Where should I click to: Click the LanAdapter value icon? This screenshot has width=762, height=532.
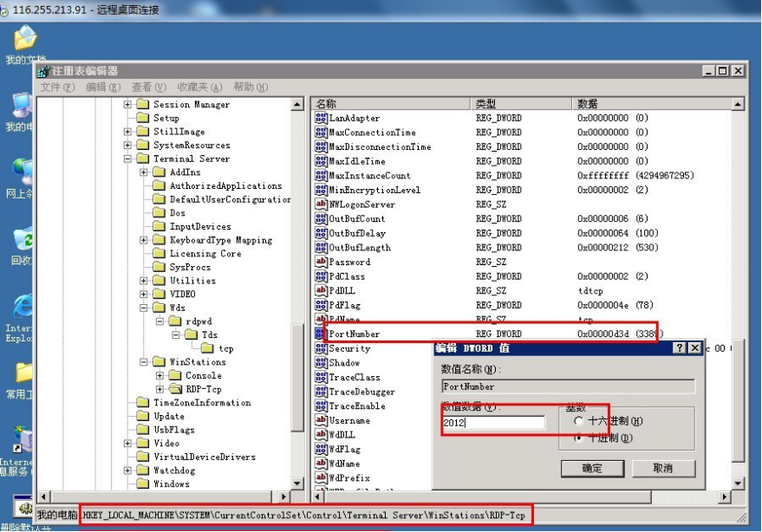click(x=321, y=118)
